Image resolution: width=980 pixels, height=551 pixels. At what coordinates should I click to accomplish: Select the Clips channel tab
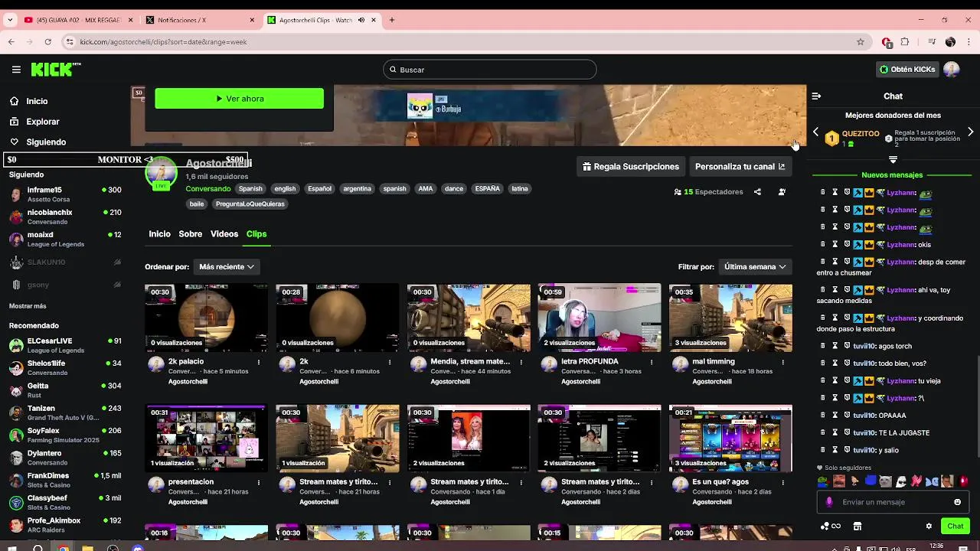[256, 234]
